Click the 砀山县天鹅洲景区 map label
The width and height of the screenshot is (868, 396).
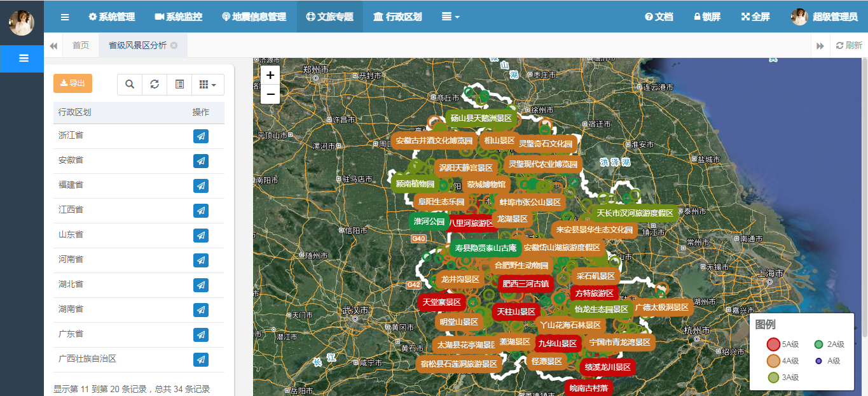481,118
